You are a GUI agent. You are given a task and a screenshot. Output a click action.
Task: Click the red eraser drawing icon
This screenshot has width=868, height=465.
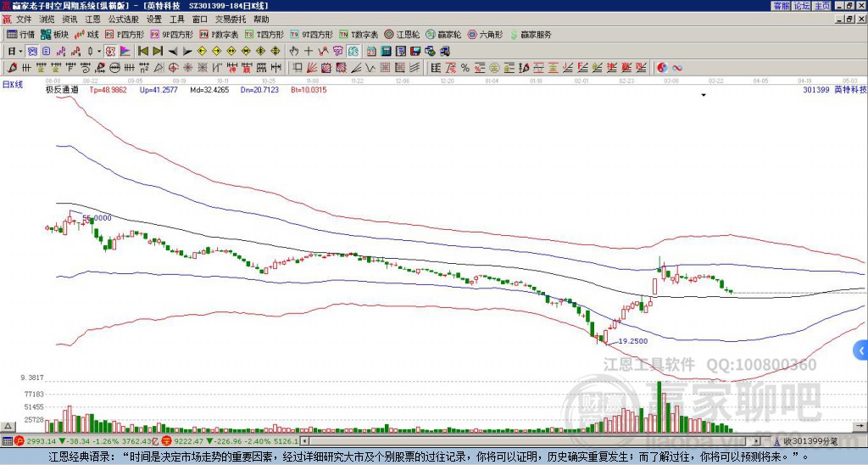(x=12, y=68)
